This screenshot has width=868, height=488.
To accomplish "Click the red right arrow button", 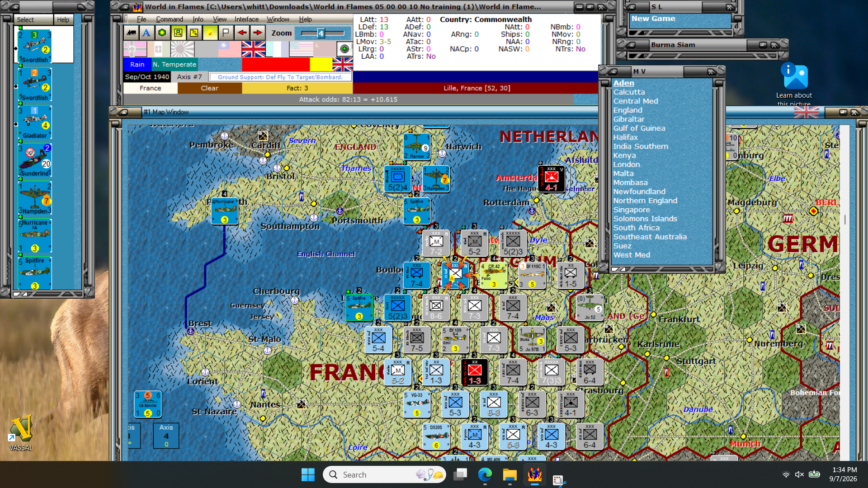I will [258, 33].
